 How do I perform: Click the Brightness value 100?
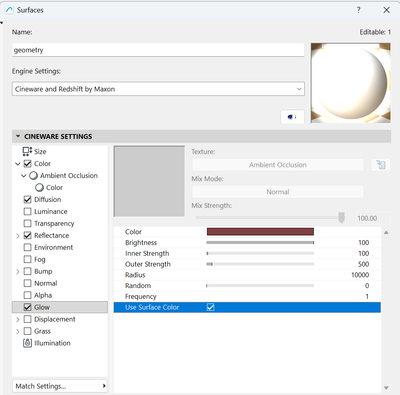pos(364,243)
